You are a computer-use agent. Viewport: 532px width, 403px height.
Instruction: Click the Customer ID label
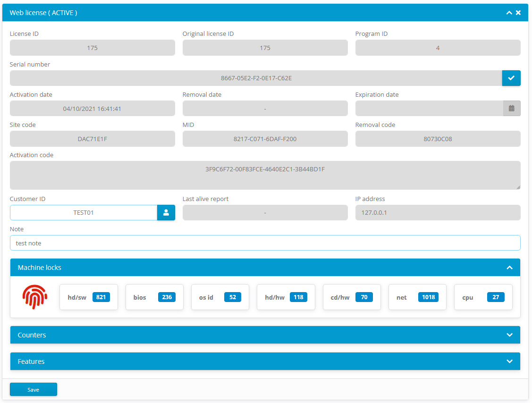(x=27, y=199)
